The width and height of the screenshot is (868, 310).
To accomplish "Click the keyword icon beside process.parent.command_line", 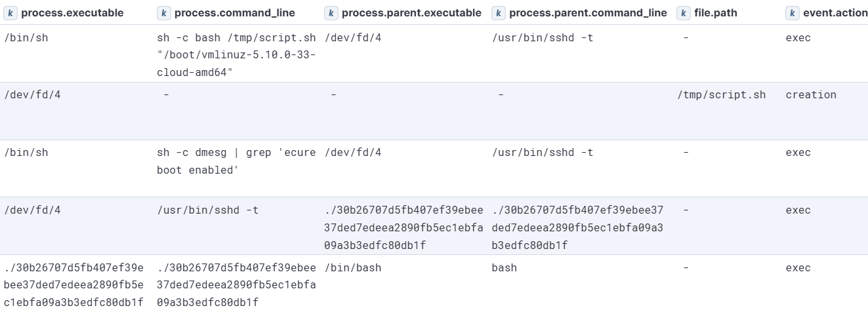I will 499,13.
